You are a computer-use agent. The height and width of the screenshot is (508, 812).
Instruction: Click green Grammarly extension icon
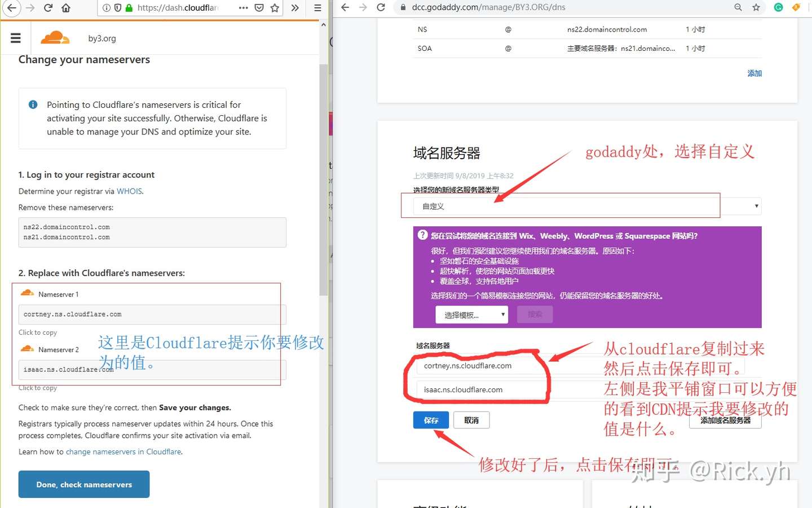[778, 7]
